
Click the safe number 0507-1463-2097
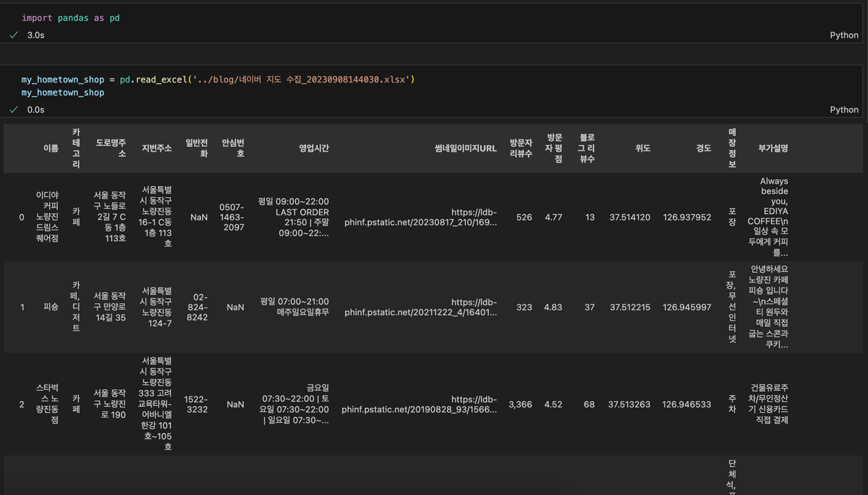[233, 218]
